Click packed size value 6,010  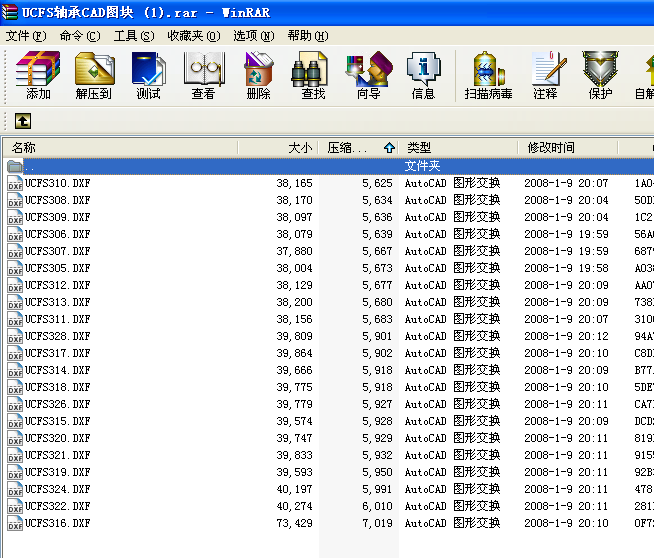click(377, 506)
